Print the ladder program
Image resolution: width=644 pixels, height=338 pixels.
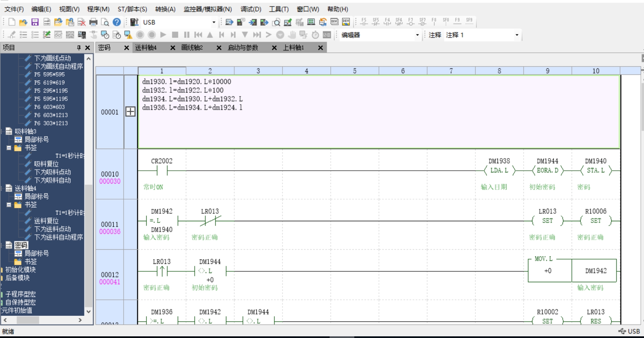pyautogui.click(x=93, y=22)
